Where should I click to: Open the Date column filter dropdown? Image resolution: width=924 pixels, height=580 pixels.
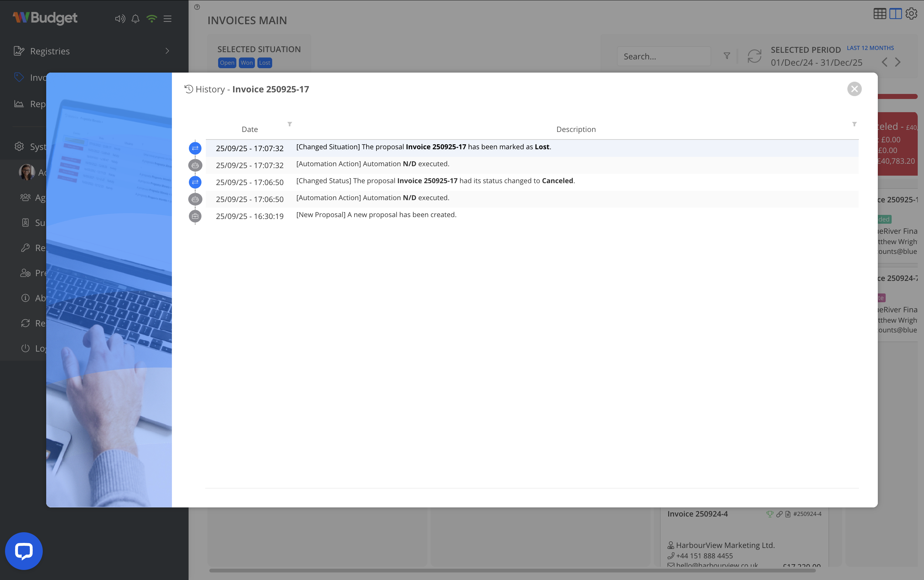[290, 124]
